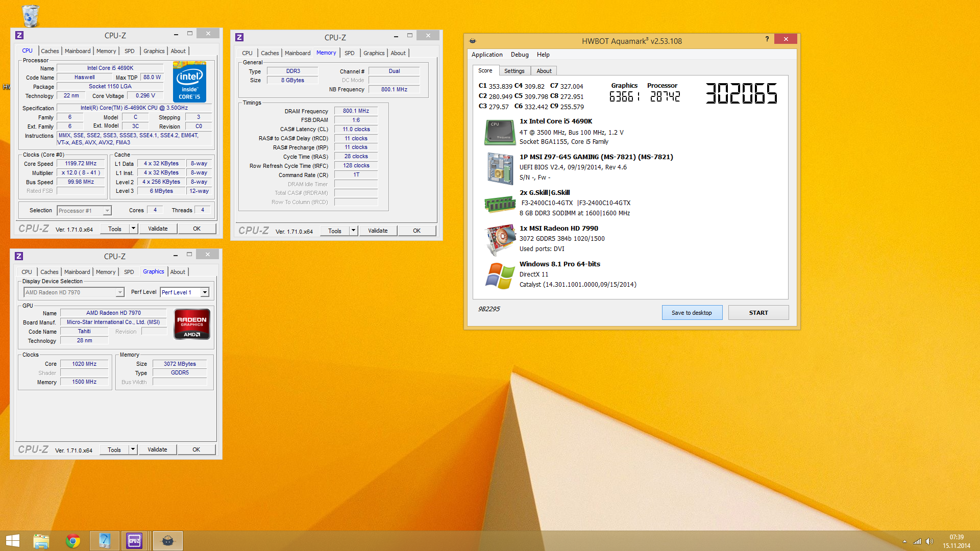The height and width of the screenshot is (551, 980).
Task: Open File Explorer from taskbar
Action: tap(41, 541)
